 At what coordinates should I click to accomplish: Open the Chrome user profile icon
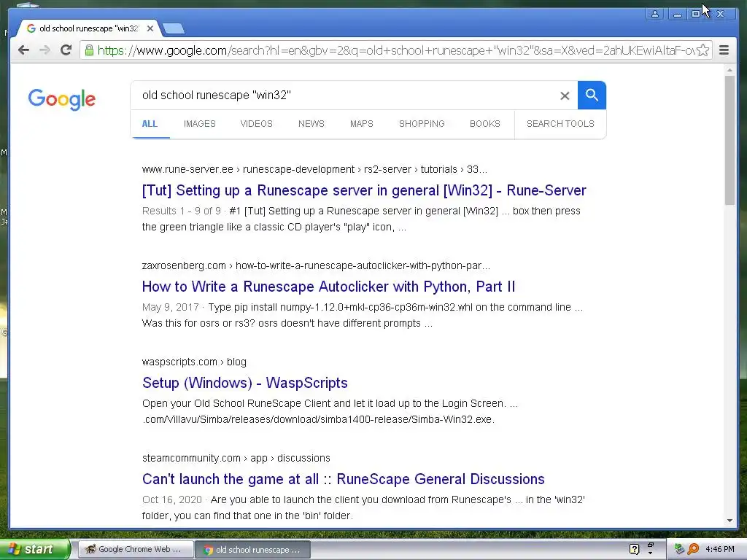coord(655,15)
